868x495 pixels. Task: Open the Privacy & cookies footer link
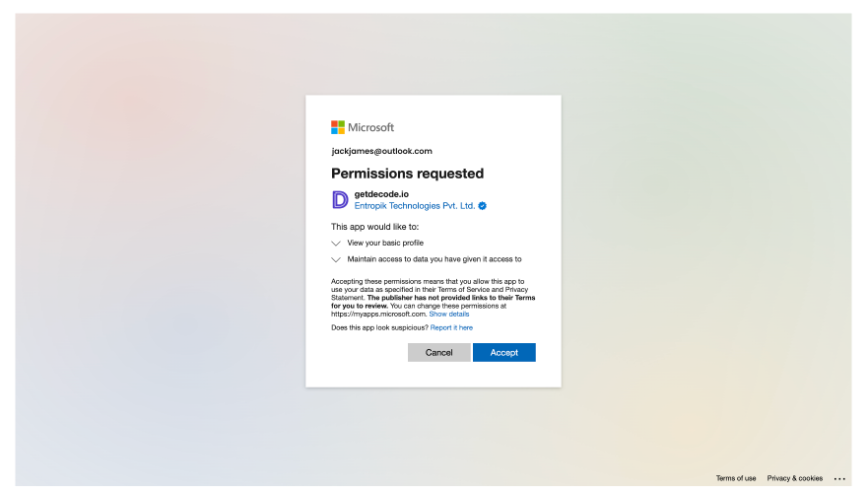tap(794, 478)
